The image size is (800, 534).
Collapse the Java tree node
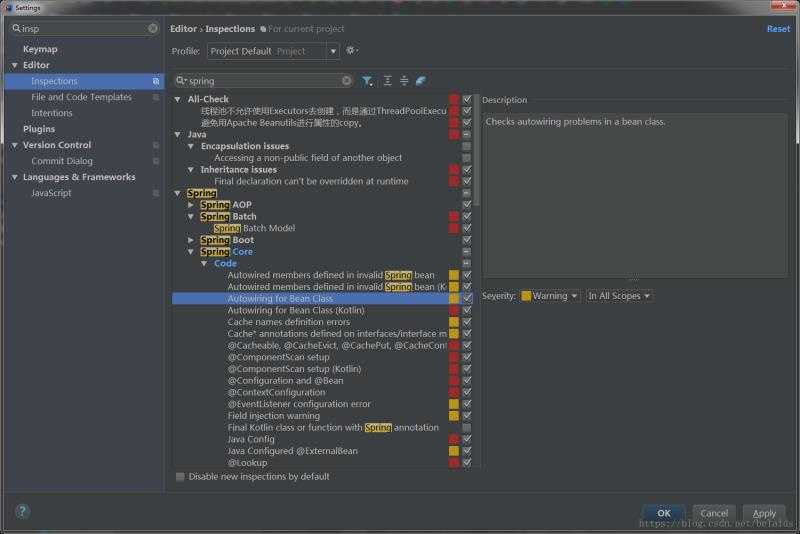coord(178,135)
